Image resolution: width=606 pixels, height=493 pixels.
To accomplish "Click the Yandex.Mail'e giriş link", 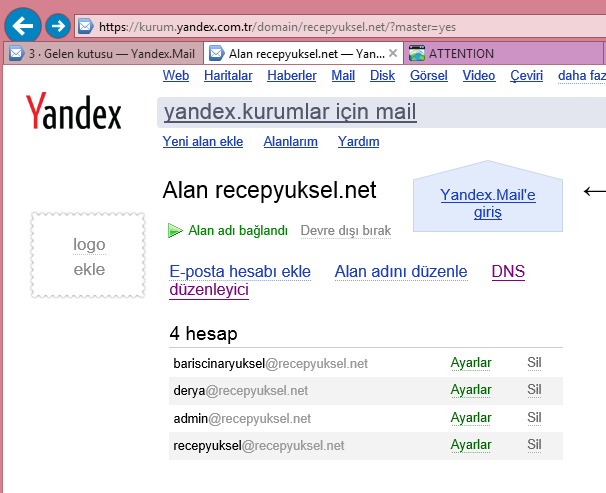I will tap(488, 203).
